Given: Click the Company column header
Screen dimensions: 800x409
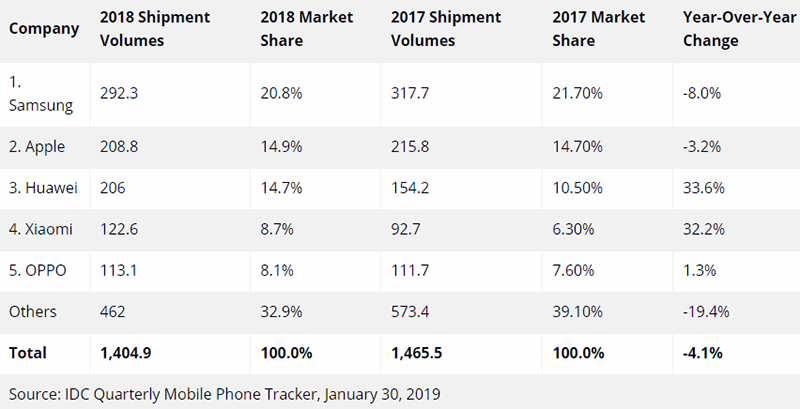Looking at the screenshot, I should (44, 29).
